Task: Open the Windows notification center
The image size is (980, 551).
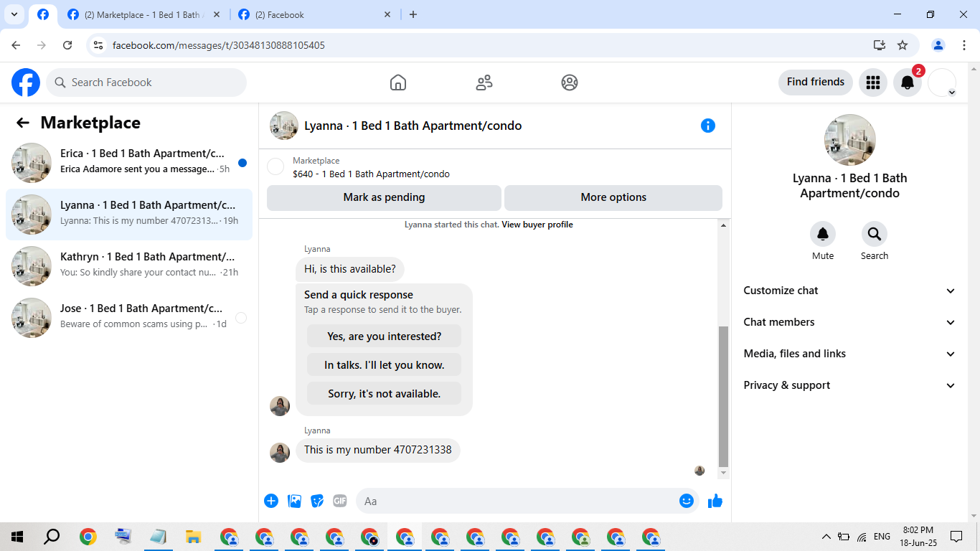Action: [x=956, y=537]
